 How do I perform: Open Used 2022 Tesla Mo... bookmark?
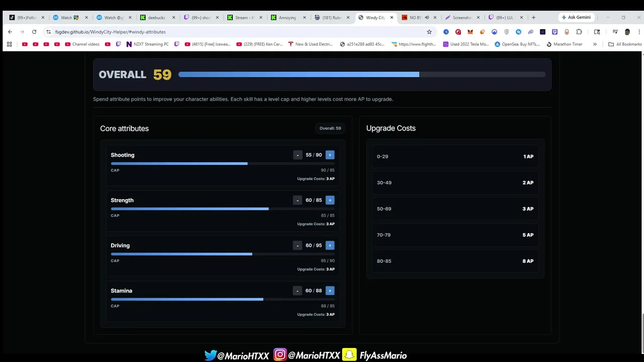pos(466,44)
